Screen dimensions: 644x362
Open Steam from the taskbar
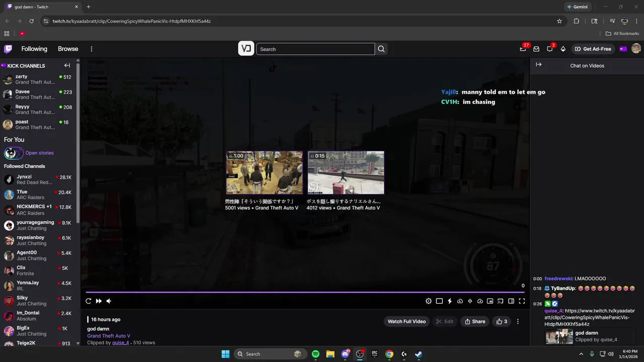click(419, 354)
